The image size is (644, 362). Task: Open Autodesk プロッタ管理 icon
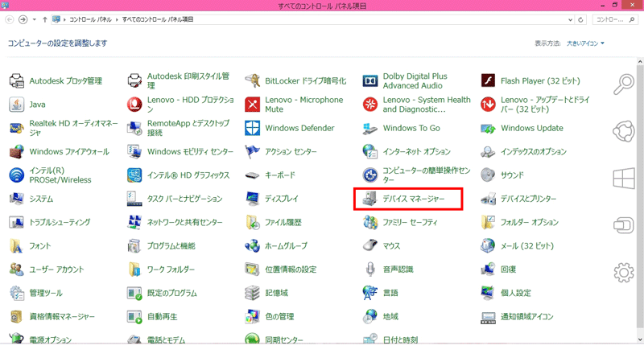pos(16,81)
